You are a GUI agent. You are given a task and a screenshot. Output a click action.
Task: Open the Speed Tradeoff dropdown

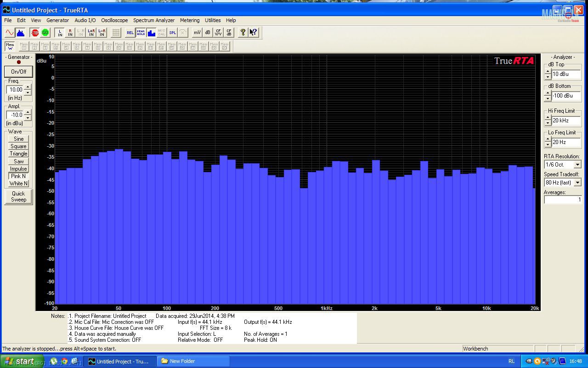pos(577,183)
